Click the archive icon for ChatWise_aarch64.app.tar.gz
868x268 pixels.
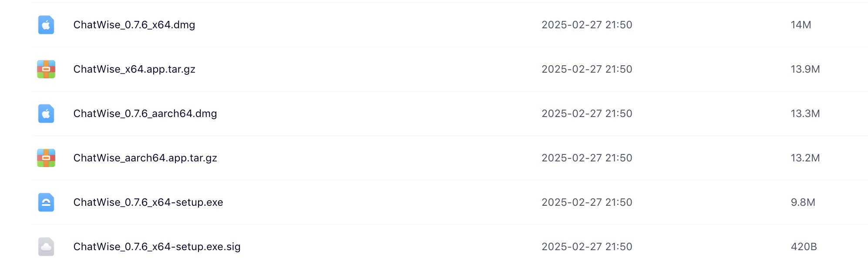tap(46, 158)
